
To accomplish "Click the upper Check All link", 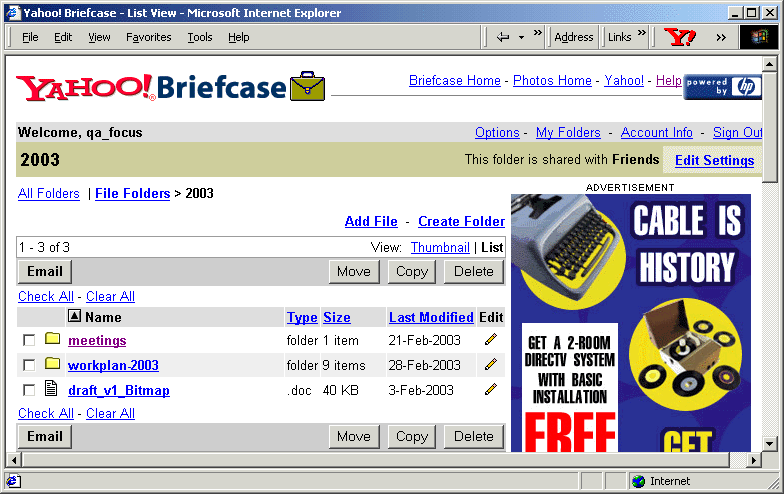I will click(x=46, y=296).
